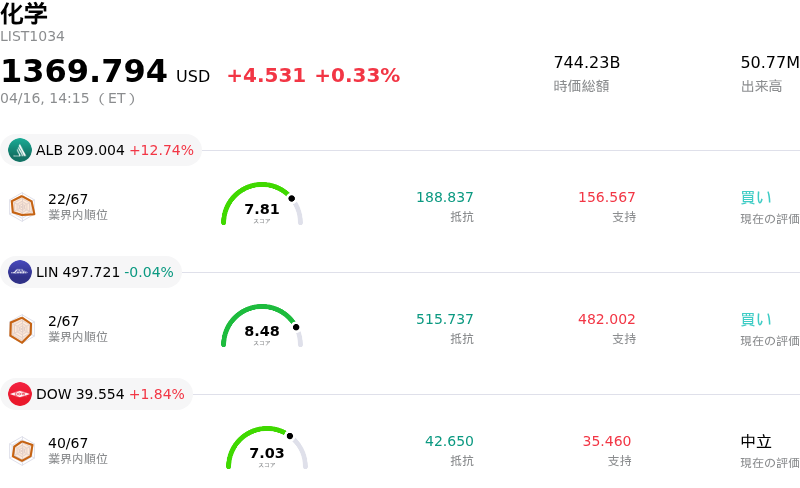
Task: Open the ALB 209.004 stock chip
Action: click(102, 150)
